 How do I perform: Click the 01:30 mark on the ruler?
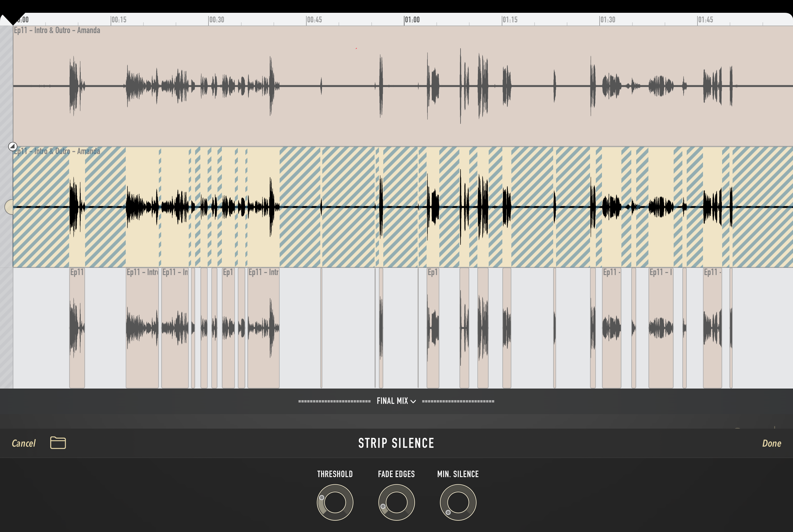[x=607, y=20]
